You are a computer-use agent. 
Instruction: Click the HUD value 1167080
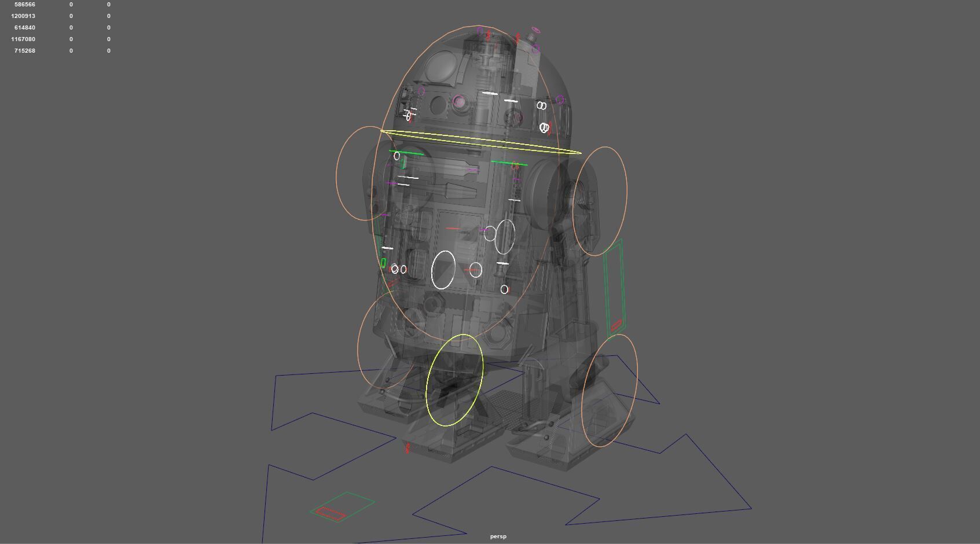[x=23, y=39]
